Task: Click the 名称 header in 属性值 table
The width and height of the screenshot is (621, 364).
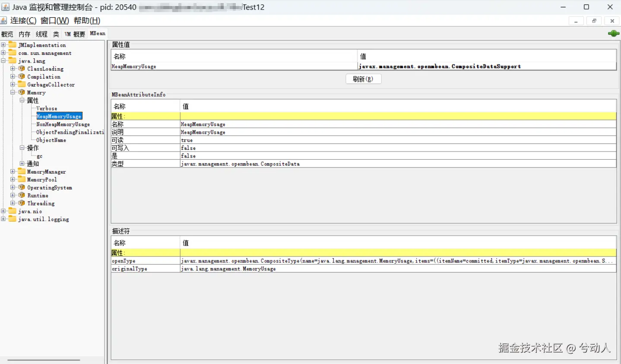Action: (x=234, y=56)
